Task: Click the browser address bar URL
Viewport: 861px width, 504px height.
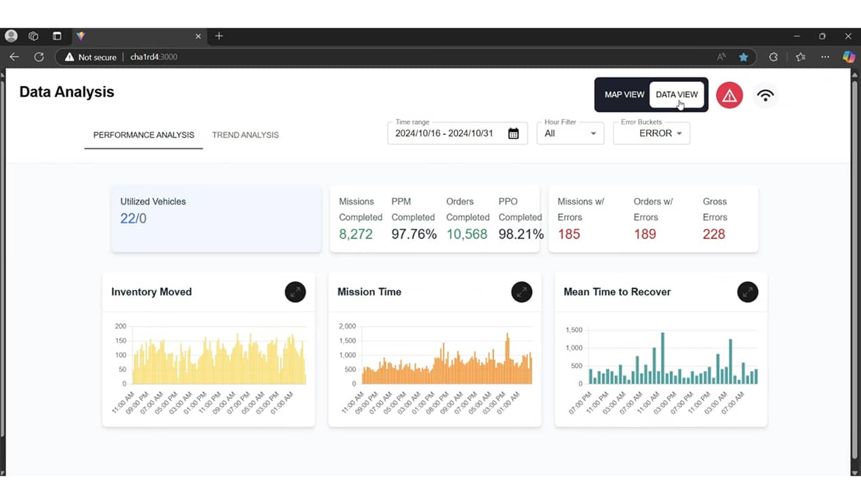Action: pos(154,58)
